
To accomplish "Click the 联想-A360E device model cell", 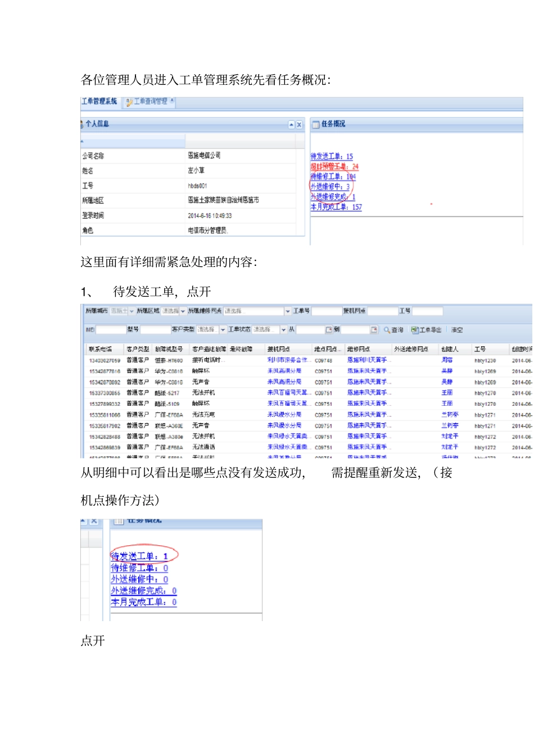I will click(169, 426).
